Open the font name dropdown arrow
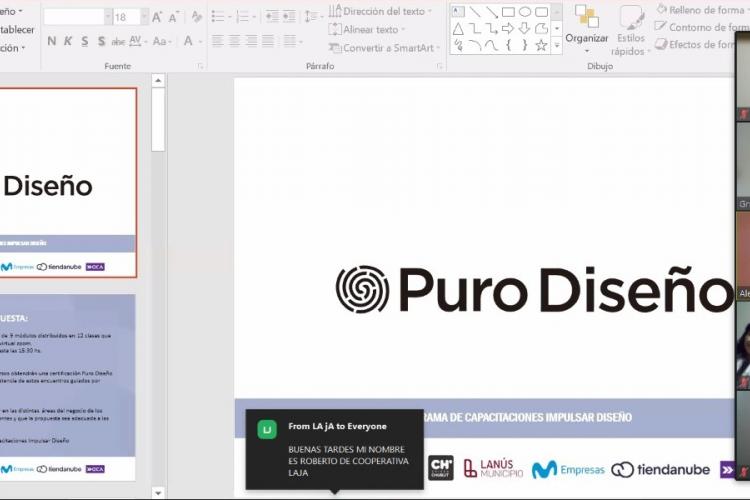This screenshot has height=500, width=750. (108, 17)
